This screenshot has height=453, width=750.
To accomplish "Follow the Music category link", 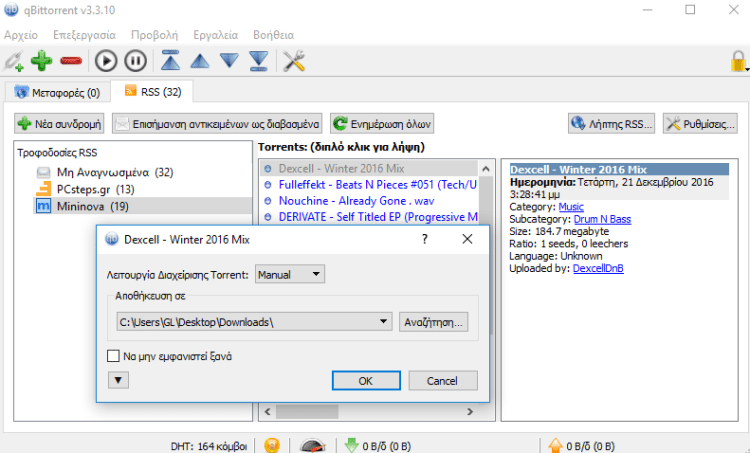I will click(x=571, y=207).
